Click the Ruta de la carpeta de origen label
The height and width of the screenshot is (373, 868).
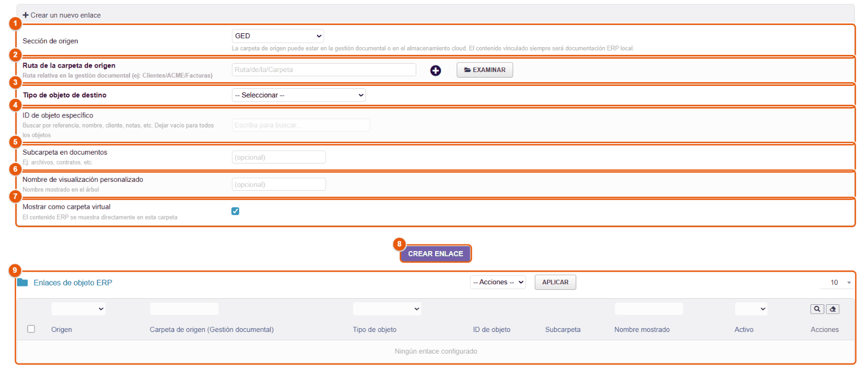coord(69,65)
